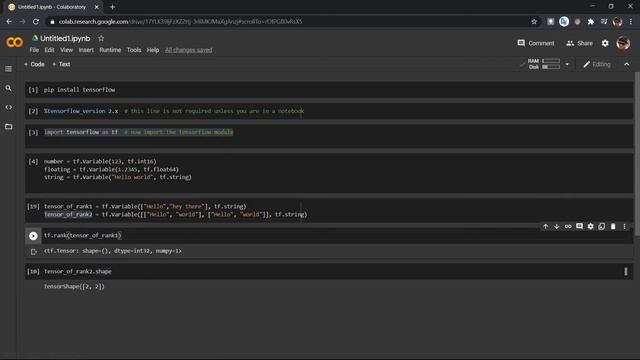Open more cell actions three dots
The height and width of the screenshot is (360, 640).
pos(624,226)
